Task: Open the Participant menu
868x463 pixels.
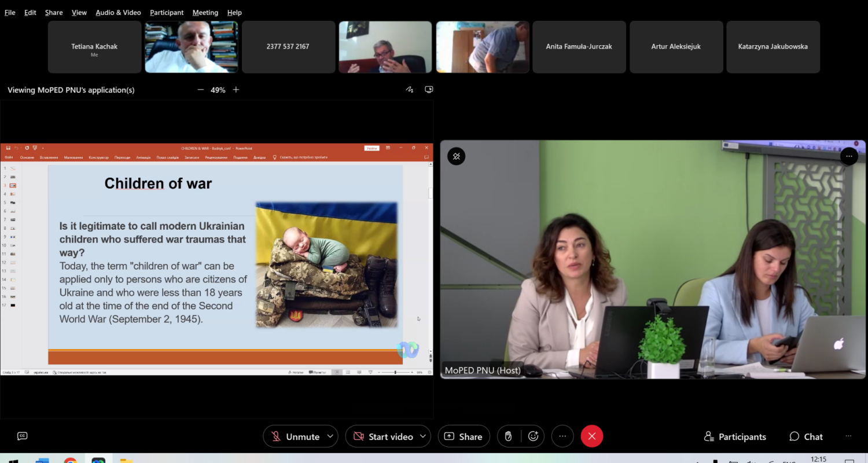Action: click(x=167, y=12)
